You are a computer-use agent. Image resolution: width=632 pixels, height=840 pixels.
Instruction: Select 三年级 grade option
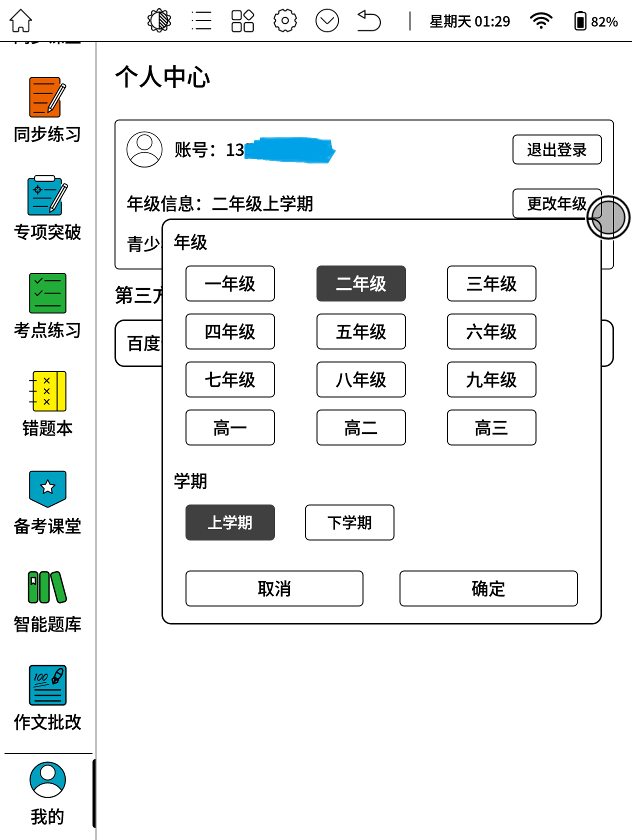click(x=491, y=283)
